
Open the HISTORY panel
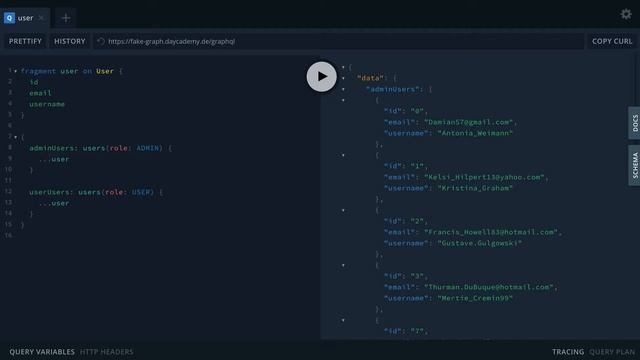coord(70,41)
